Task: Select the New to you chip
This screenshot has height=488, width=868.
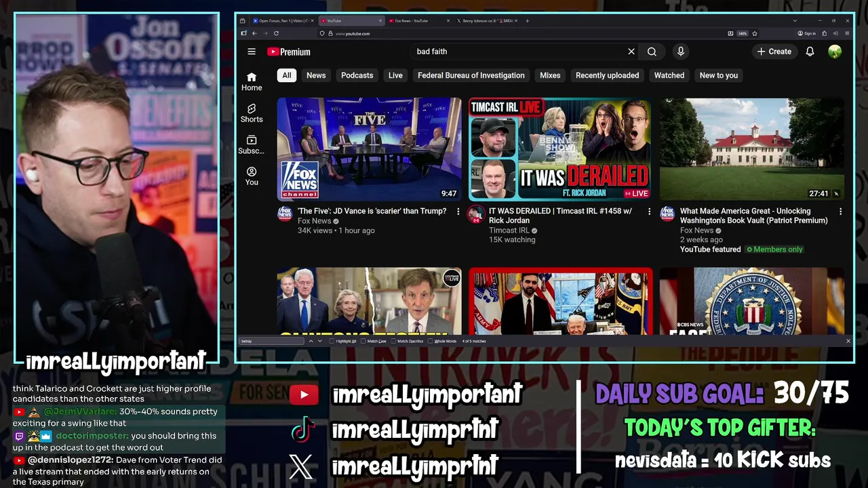Action: [719, 75]
